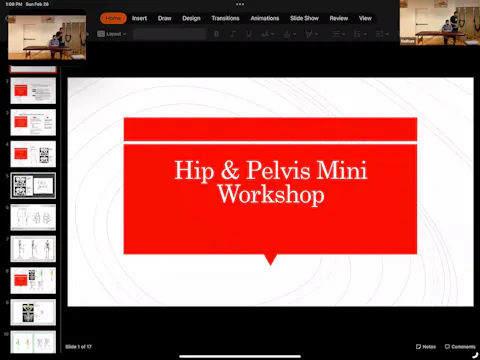Open the multitasking three-dot menu

click(240, 4)
